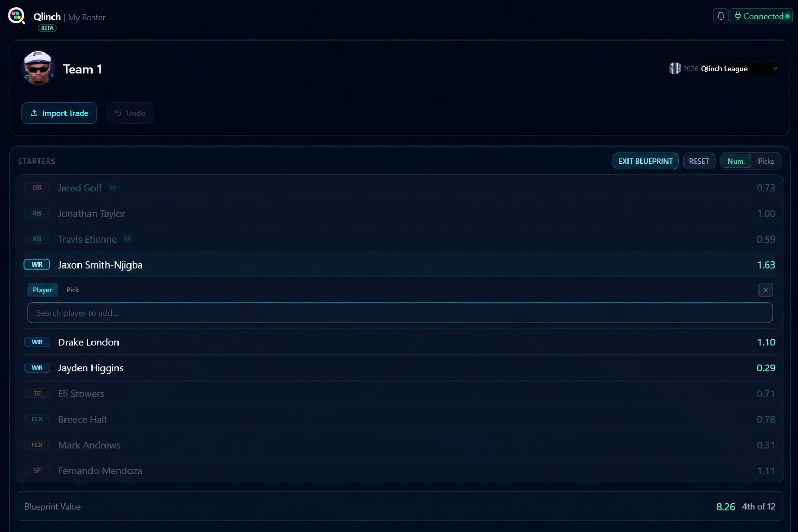Click the FLX badge for Breece Hall
The width and height of the screenshot is (798, 532).
(37, 419)
